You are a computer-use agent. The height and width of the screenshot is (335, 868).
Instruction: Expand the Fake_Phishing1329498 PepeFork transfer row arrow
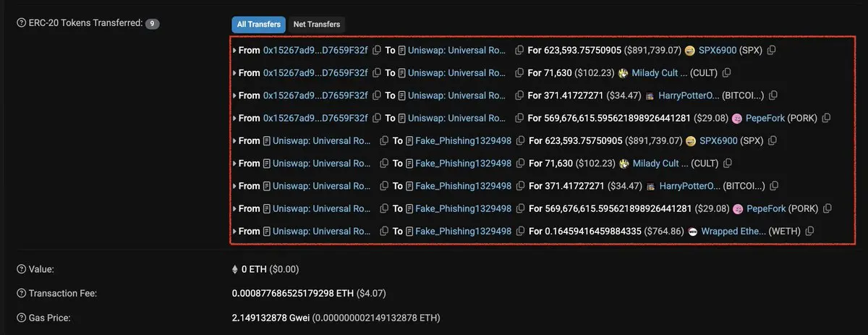click(234, 208)
